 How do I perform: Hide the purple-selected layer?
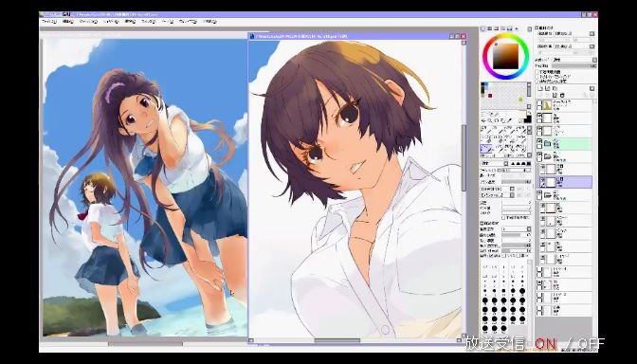pyautogui.click(x=542, y=179)
